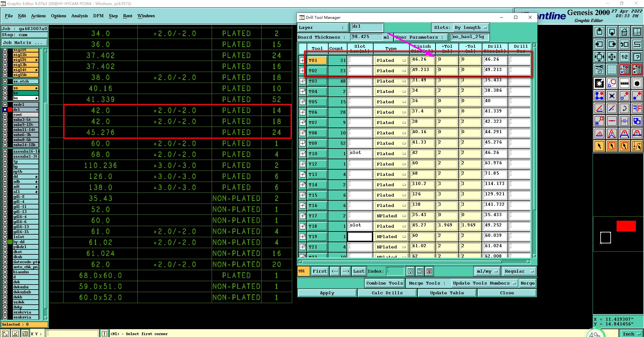Click the Combine Tools button
This screenshot has width=644, height=337.
click(385, 283)
